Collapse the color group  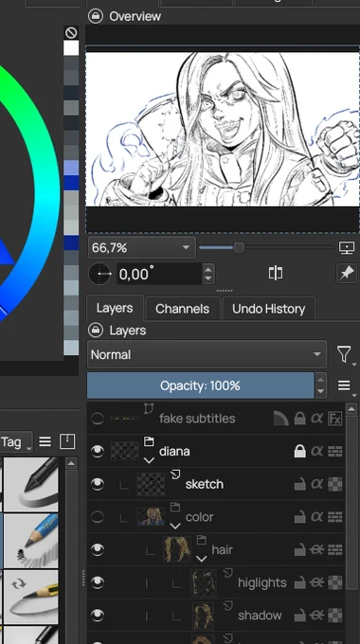[x=175, y=527]
